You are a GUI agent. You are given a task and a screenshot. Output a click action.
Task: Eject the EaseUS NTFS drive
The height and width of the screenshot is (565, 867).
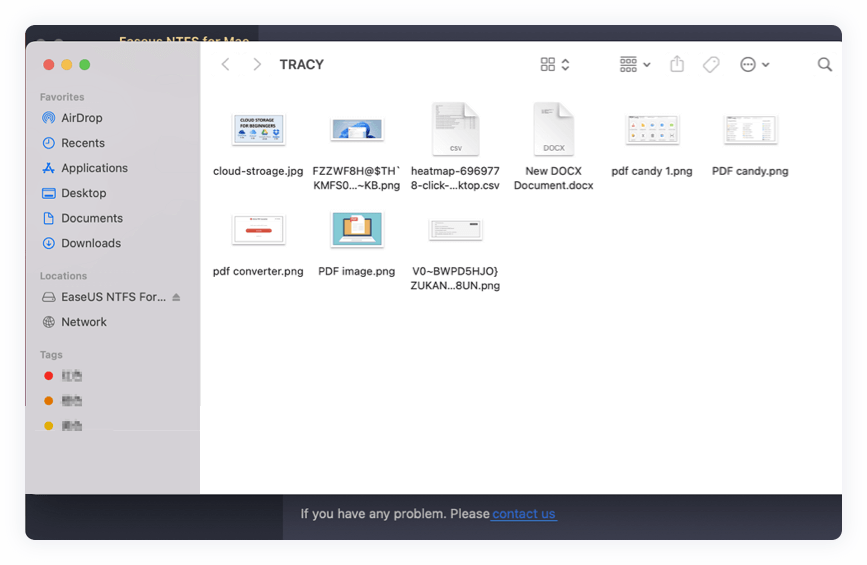(x=176, y=297)
